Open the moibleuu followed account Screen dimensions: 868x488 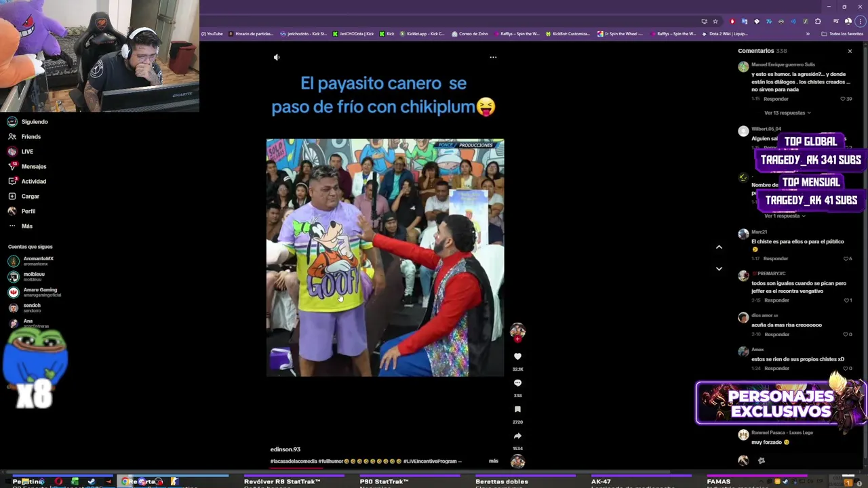pyautogui.click(x=27, y=277)
